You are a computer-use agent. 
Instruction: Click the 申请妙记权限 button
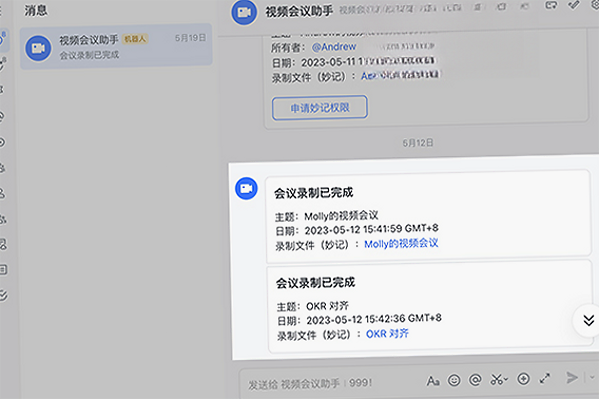pyautogui.click(x=320, y=108)
